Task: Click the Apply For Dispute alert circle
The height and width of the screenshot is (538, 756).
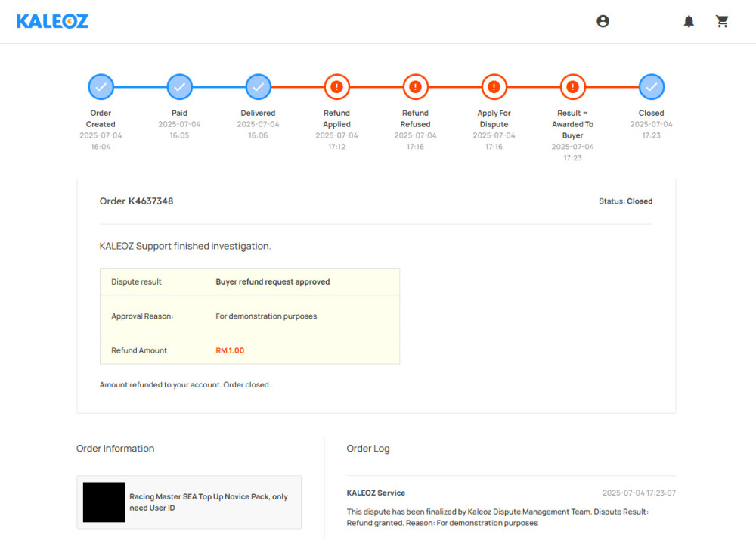Action: 494,87
